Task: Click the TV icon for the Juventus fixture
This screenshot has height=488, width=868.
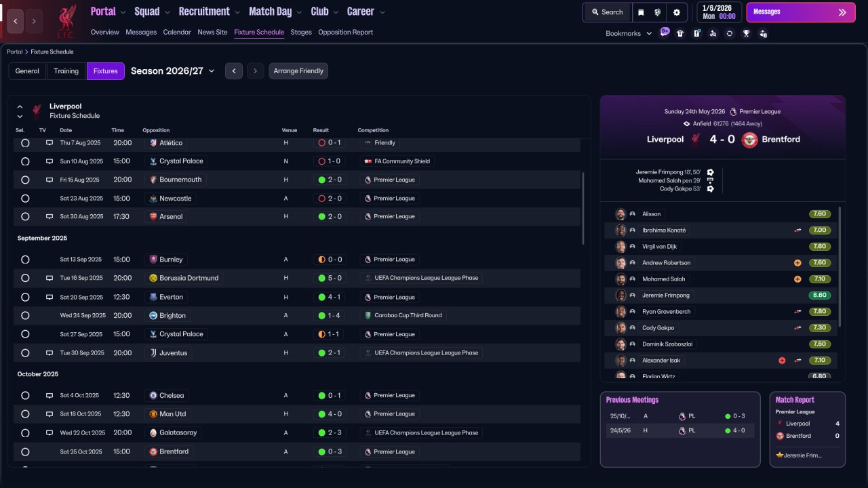Action: [x=50, y=353]
